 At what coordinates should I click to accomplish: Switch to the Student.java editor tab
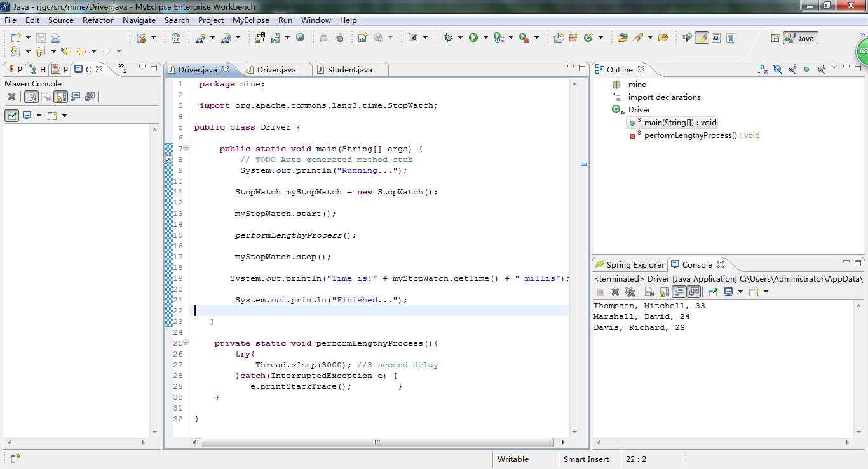(x=349, y=69)
